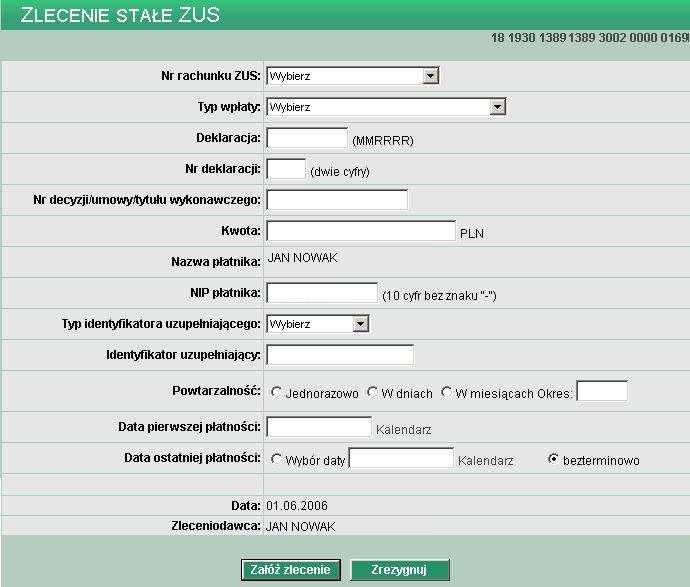Click the Zlecenie stałe ZUS heading
The image size is (690, 587).
tap(120, 15)
